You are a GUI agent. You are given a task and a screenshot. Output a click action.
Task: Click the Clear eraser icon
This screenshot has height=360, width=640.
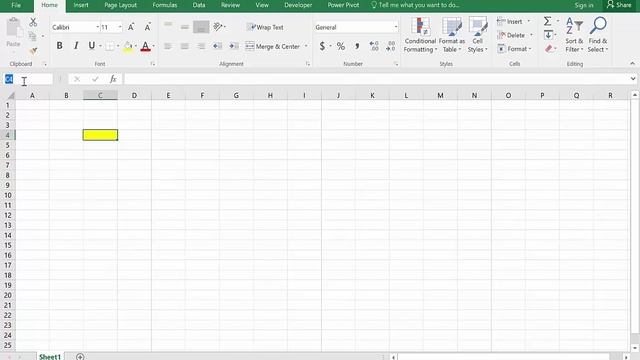tap(549, 49)
